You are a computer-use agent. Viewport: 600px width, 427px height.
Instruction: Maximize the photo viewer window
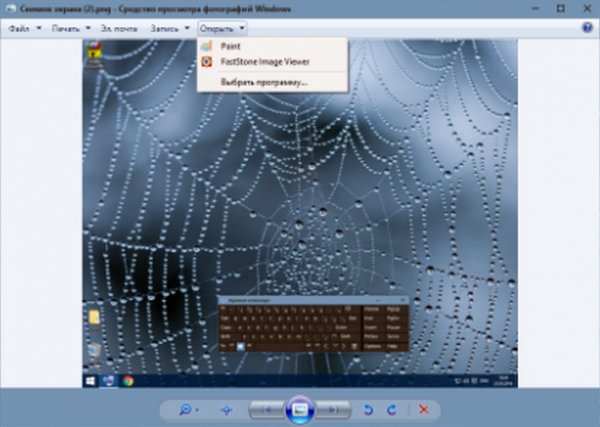tap(561, 8)
